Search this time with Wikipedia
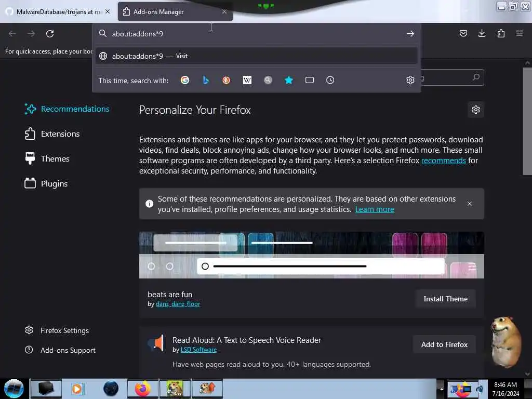This screenshot has height=399, width=532. 247,80
